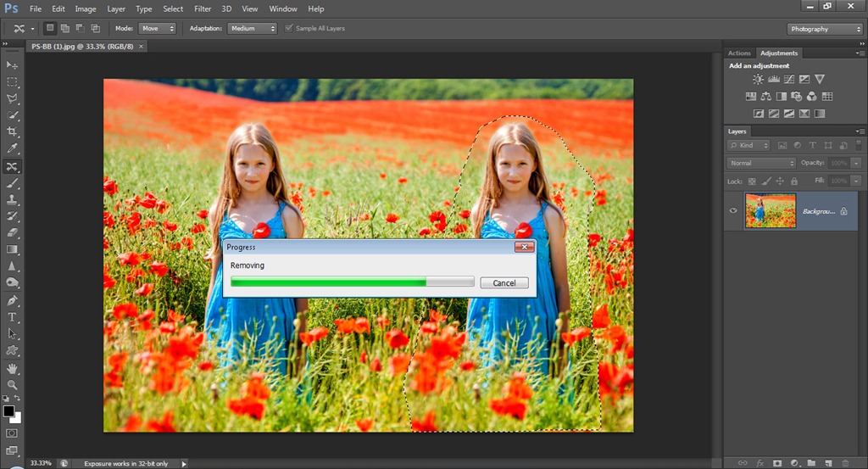Select the Path Selection tool
Viewport: 868px width, 469px height.
(x=12, y=334)
